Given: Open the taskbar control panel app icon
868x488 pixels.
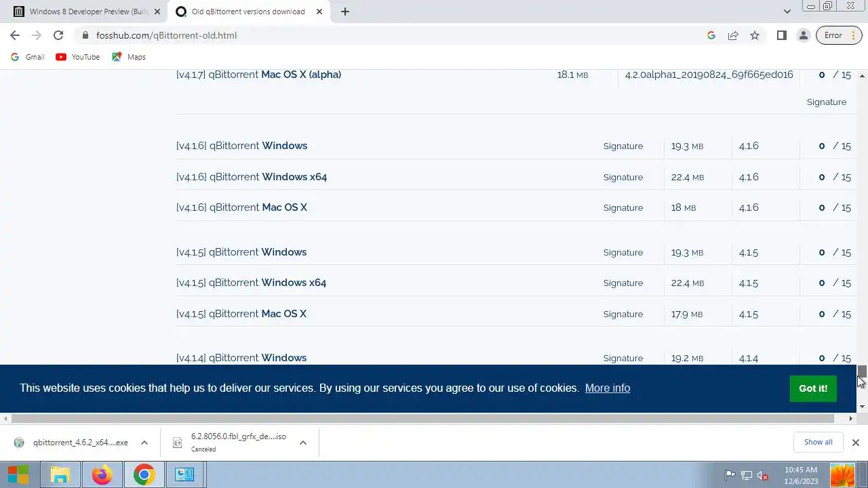Looking at the screenshot, I should [x=184, y=474].
